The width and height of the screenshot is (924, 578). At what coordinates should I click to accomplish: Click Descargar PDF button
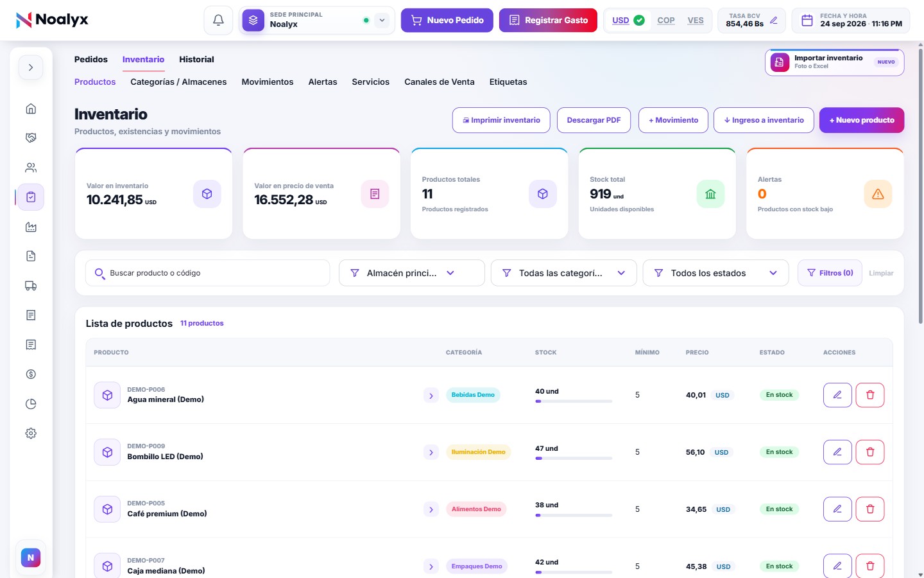point(594,120)
